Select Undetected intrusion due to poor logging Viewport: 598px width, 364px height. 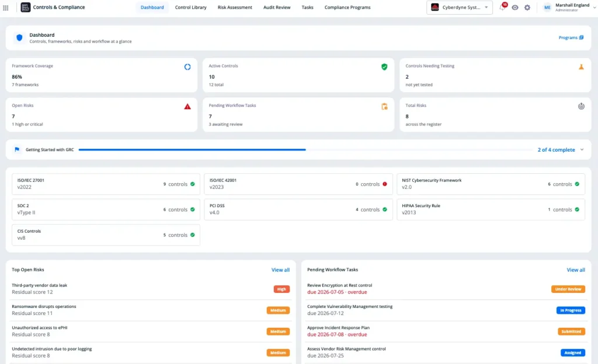pos(151,352)
